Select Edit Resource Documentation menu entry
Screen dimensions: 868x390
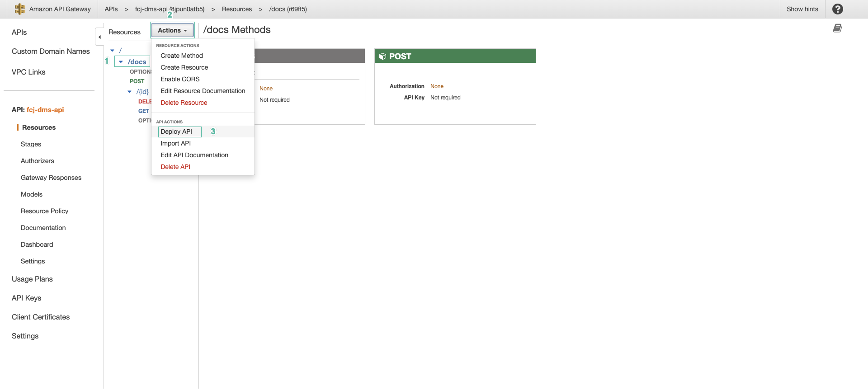pos(203,91)
